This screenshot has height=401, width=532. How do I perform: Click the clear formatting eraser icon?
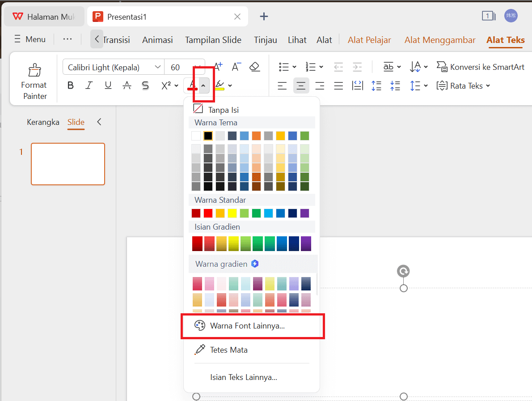pos(255,66)
